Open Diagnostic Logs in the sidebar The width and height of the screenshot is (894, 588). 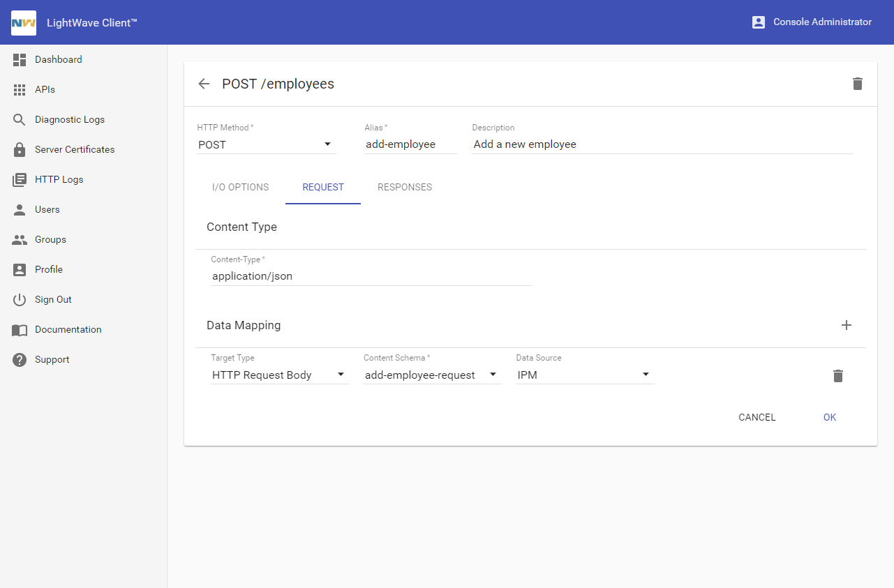click(69, 120)
